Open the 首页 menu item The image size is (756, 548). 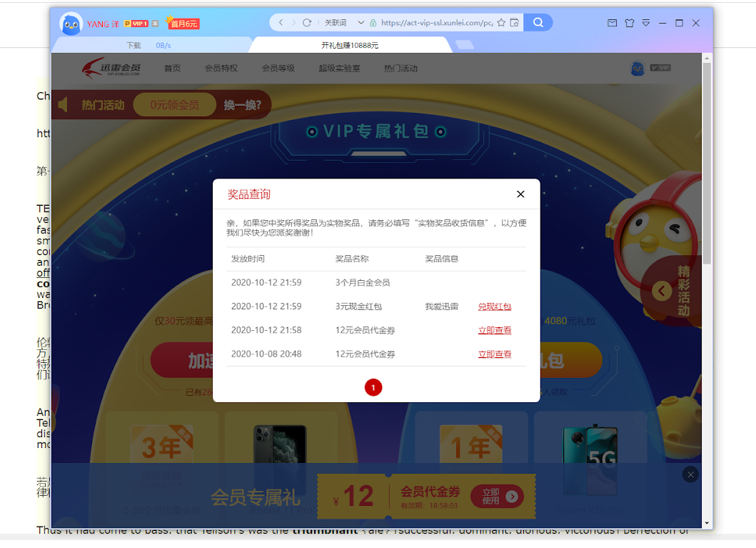coord(172,69)
